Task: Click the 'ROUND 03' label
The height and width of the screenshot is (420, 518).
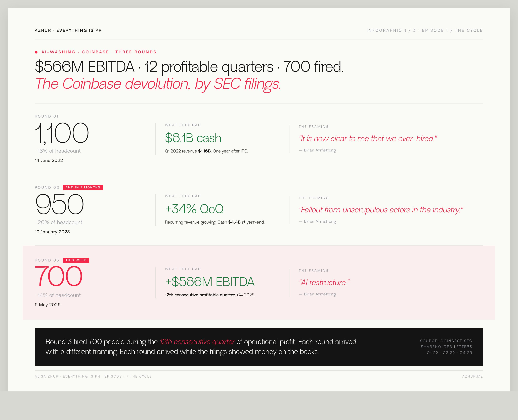Action: tap(47, 260)
